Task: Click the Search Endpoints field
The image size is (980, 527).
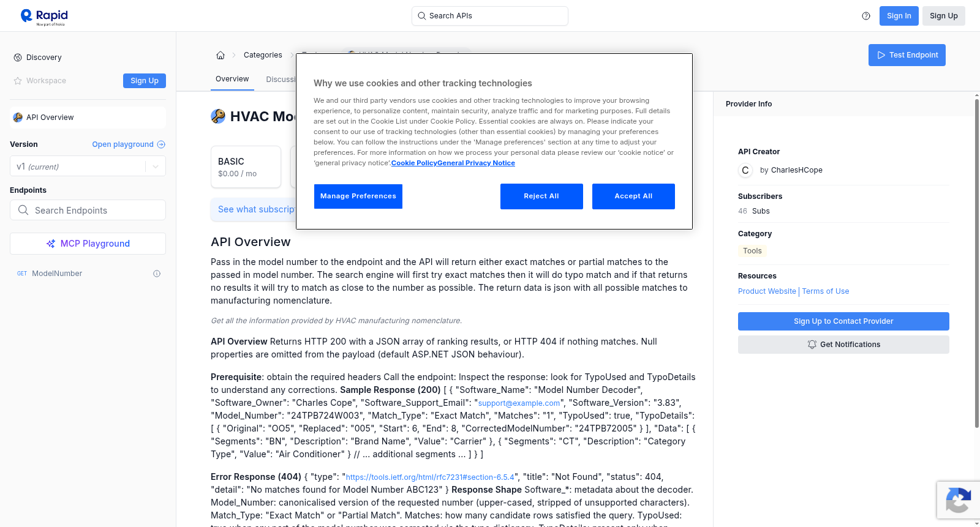Action: (88, 210)
